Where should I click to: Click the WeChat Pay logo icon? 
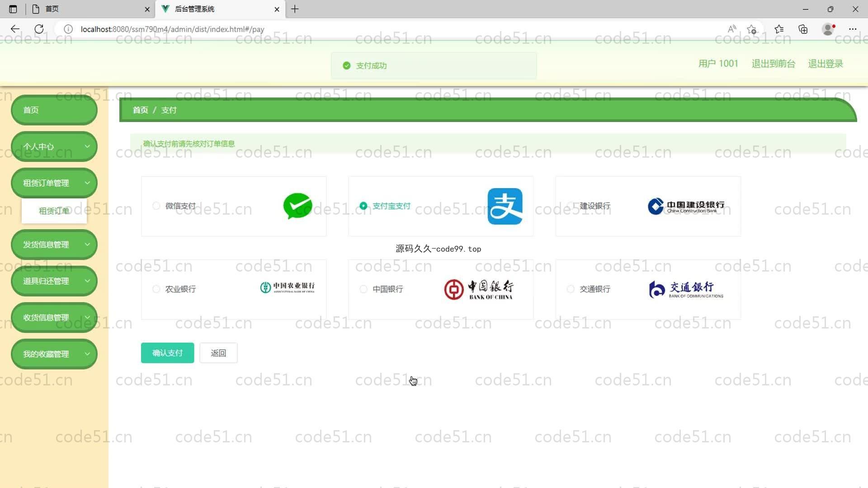pyautogui.click(x=297, y=206)
